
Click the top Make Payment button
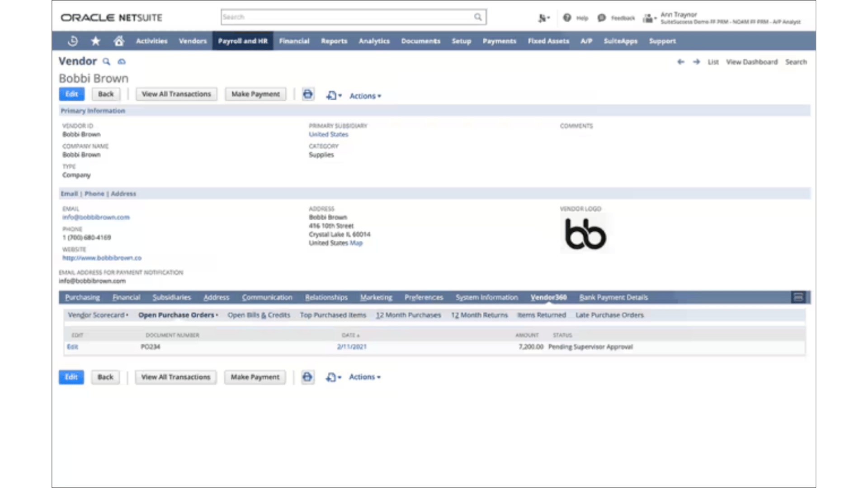(255, 94)
